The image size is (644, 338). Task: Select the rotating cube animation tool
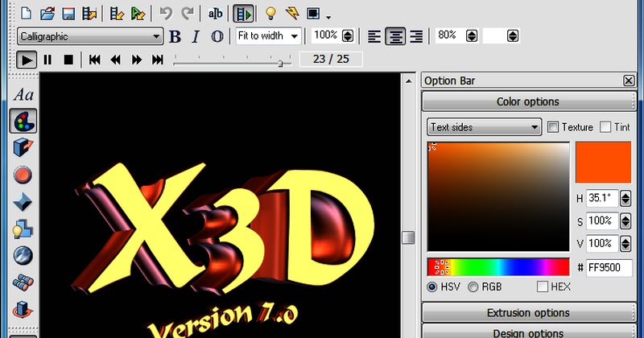pos(23,310)
